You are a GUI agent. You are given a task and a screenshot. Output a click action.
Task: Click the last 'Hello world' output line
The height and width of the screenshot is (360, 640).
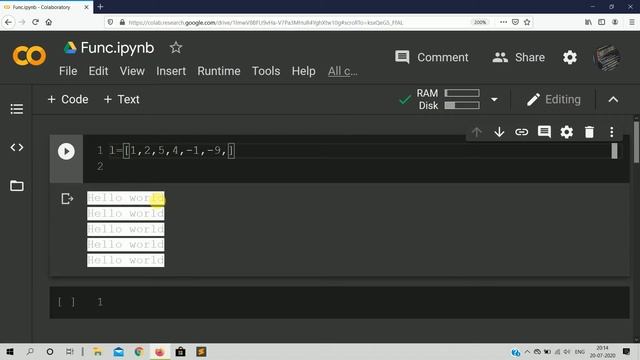126,260
